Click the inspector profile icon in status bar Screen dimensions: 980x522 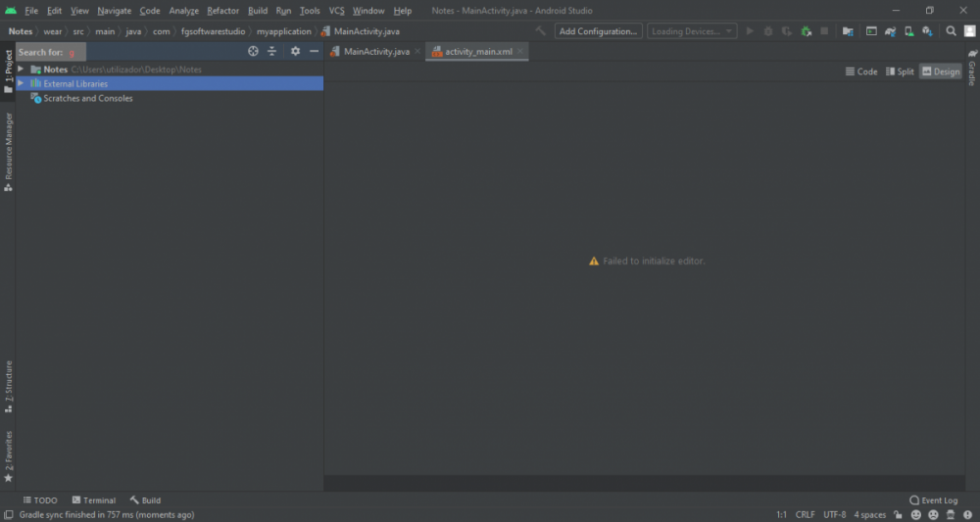tap(951, 515)
